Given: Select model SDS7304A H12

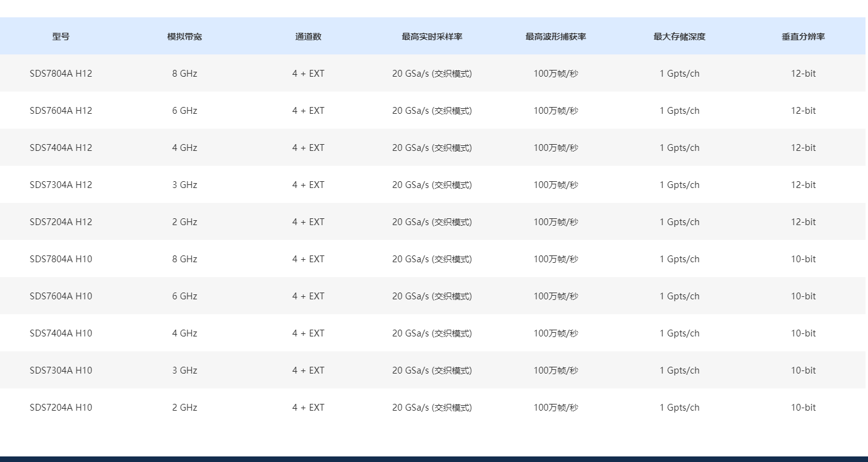Looking at the screenshot, I should pyautogui.click(x=61, y=185).
